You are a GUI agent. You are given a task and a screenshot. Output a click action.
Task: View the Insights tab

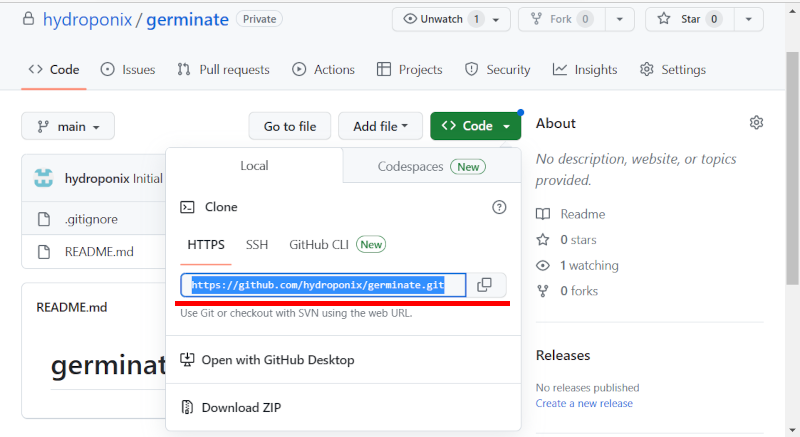coord(585,69)
